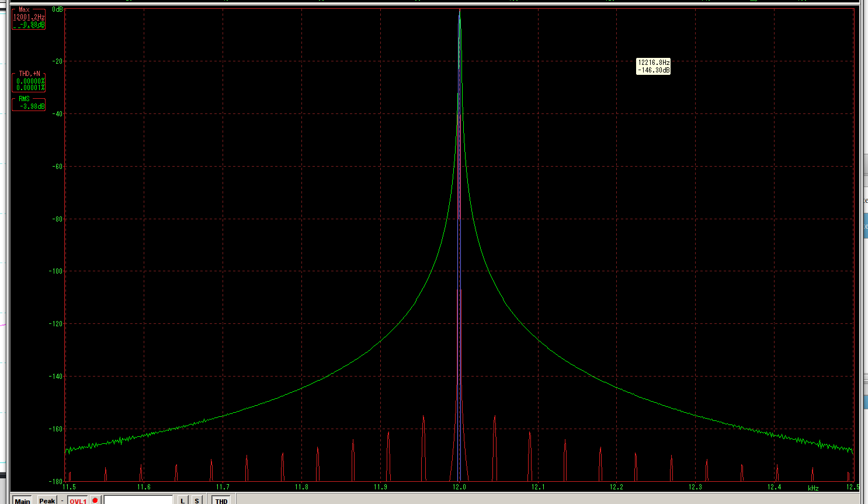This screenshot has height=504, width=868.
Task: Click the -160 dB level axis label
Action: click(55, 429)
